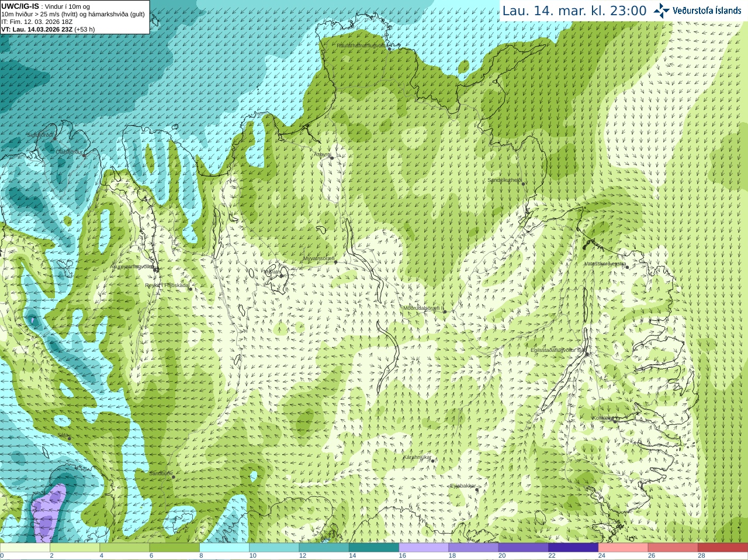The width and height of the screenshot is (748, 560).
Task: Click the Egilsstaðaflugvöllur station marker
Action: point(587,354)
